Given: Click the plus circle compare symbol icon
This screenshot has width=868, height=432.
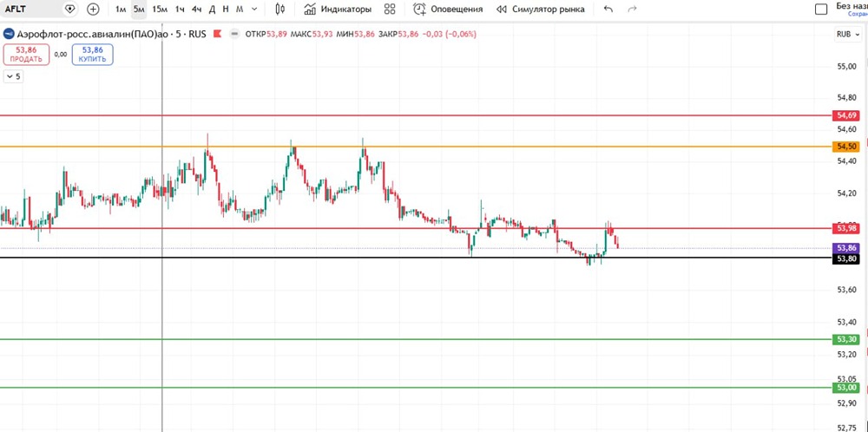Looking at the screenshot, I should (93, 9).
